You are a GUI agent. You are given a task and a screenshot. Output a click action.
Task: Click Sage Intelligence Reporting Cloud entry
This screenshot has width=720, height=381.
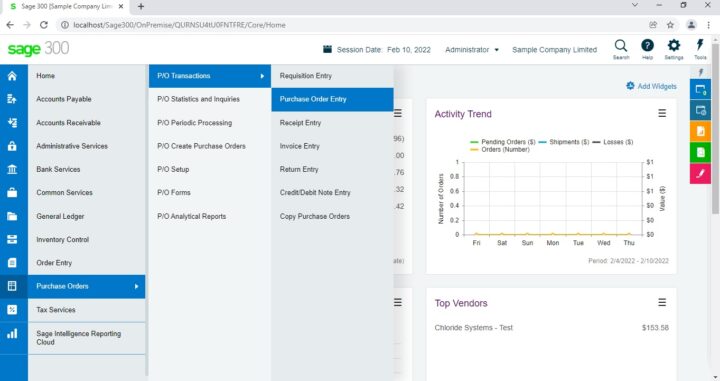86,338
